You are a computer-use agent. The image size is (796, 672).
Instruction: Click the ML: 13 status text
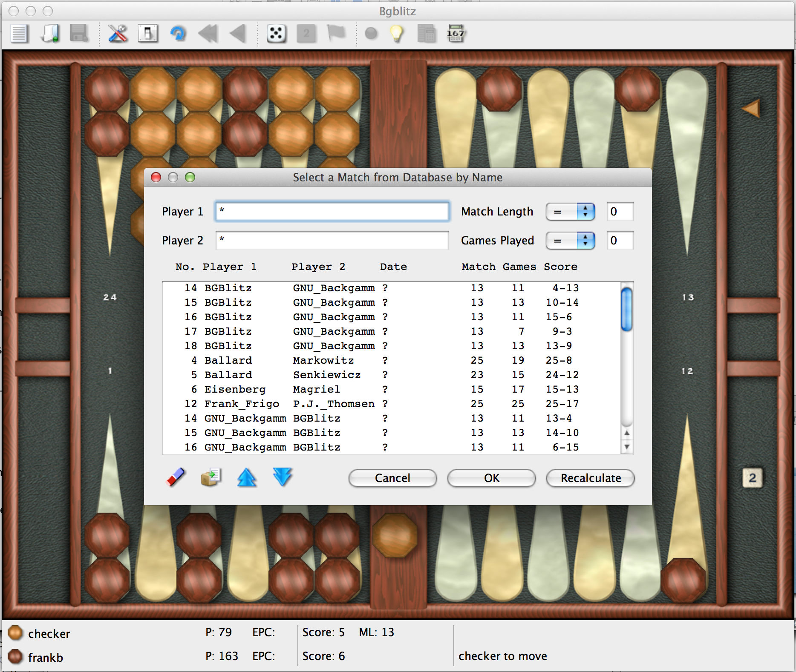(377, 632)
